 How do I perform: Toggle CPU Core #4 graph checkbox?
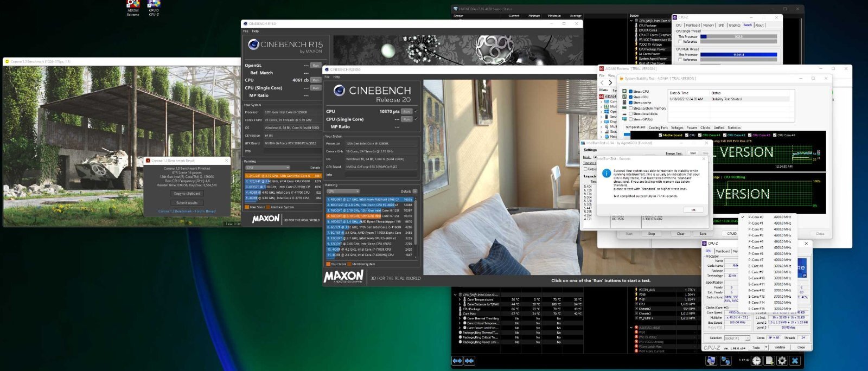[775, 135]
